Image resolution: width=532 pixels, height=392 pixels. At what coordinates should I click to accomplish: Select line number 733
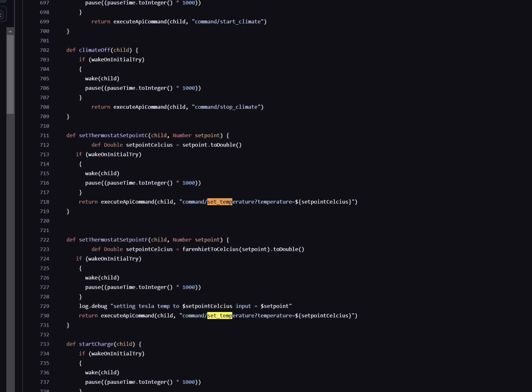pyautogui.click(x=45, y=344)
